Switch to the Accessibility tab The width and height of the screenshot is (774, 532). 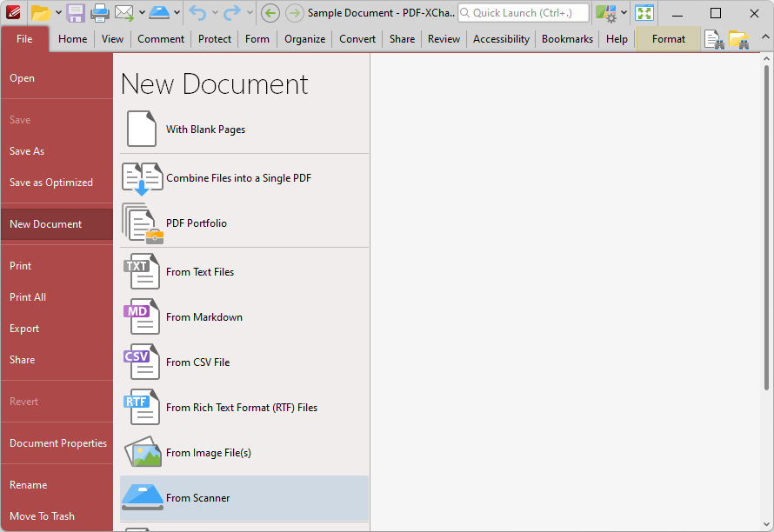click(501, 39)
